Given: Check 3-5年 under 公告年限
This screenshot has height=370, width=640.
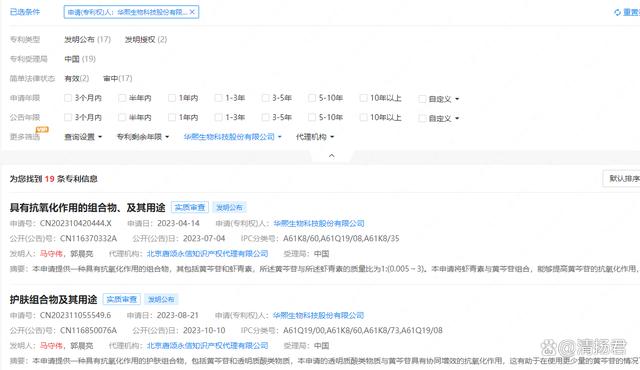Looking at the screenshot, I should coord(266,117).
